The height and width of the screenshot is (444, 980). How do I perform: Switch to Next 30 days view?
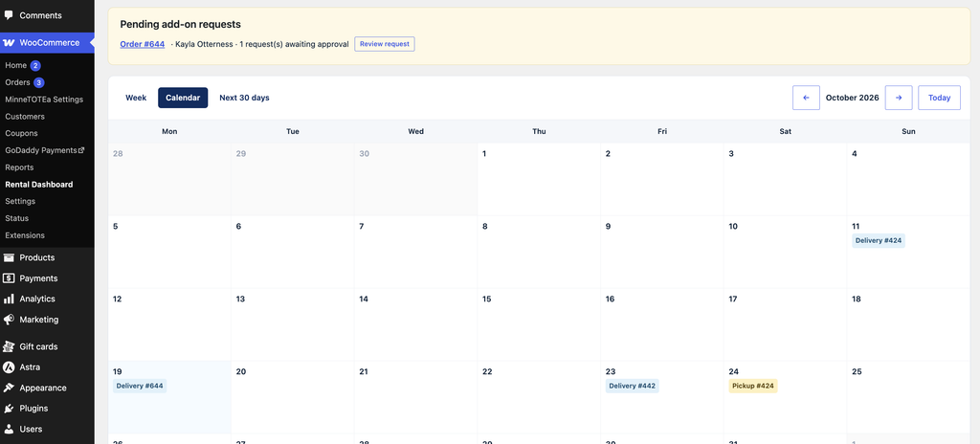[x=244, y=98]
